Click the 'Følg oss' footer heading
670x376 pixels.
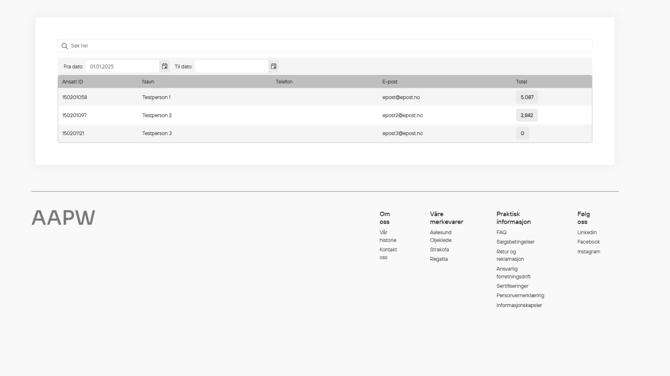(x=583, y=218)
